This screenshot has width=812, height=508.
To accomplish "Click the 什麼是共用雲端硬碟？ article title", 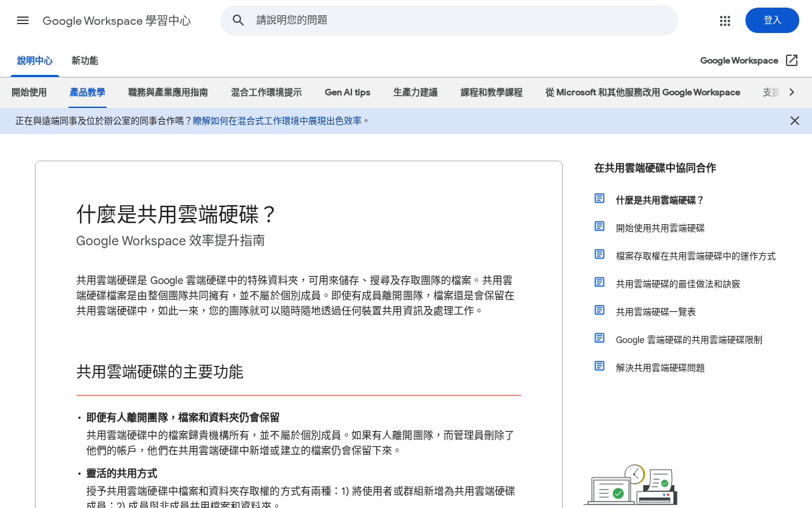I will point(177,214).
